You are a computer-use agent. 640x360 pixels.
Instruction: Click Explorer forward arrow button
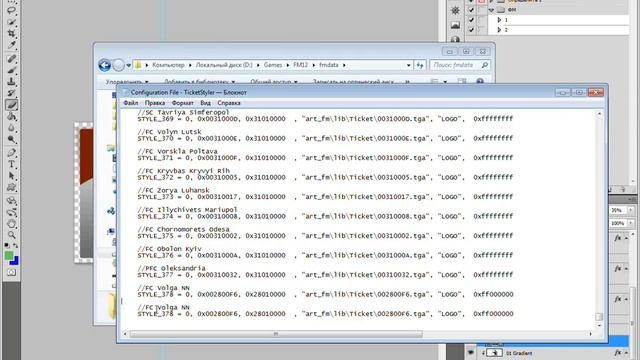pos(118,65)
